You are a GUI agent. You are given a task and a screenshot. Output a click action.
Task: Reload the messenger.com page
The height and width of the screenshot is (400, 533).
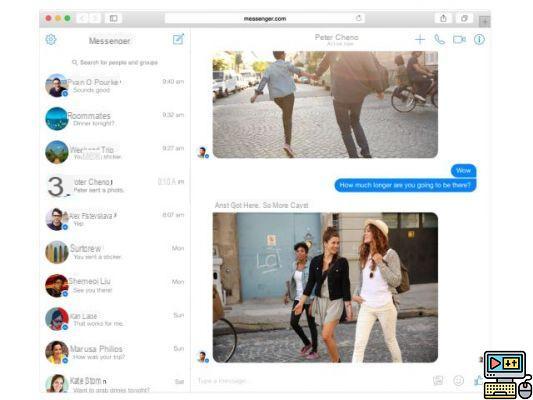[x=358, y=18]
